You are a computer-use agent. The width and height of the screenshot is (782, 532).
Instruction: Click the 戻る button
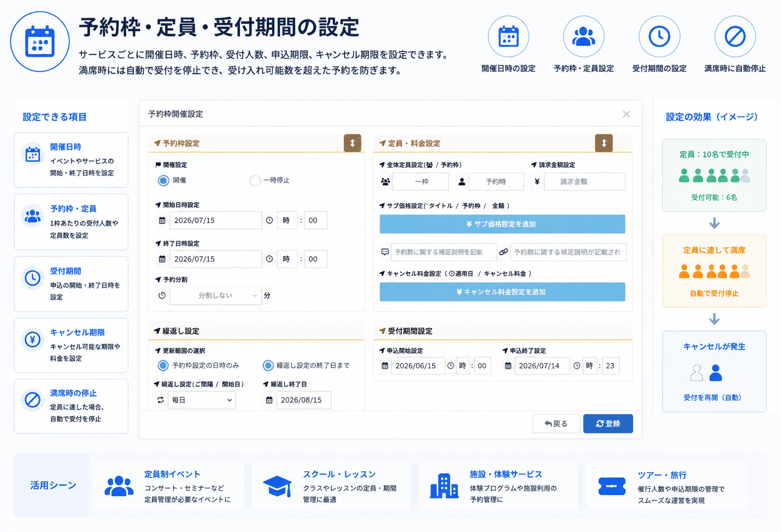coord(556,423)
